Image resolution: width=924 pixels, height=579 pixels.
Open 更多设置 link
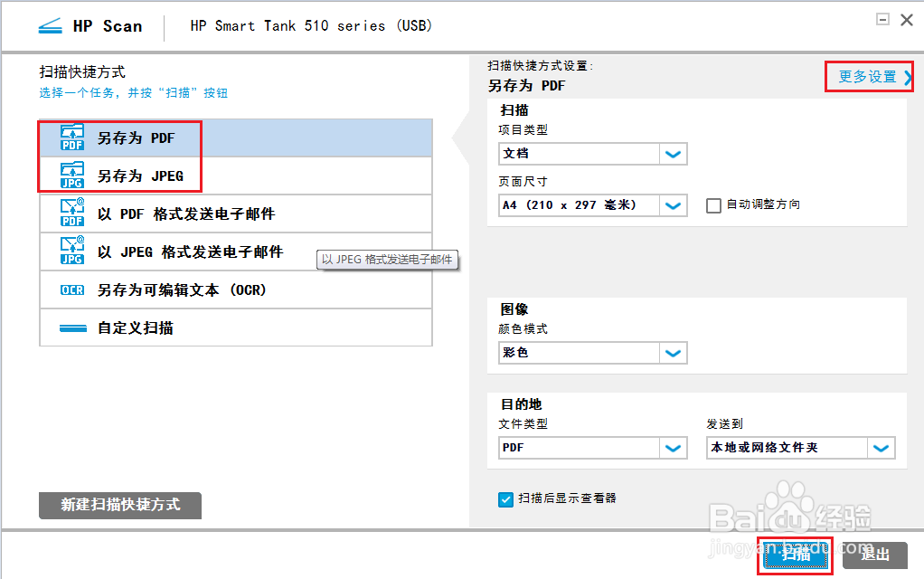(874, 77)
